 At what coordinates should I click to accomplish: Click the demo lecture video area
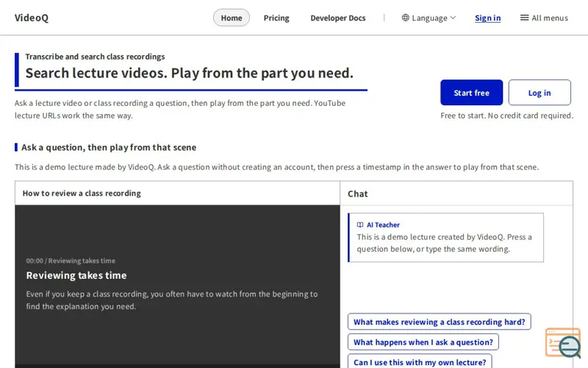[177, 286]
